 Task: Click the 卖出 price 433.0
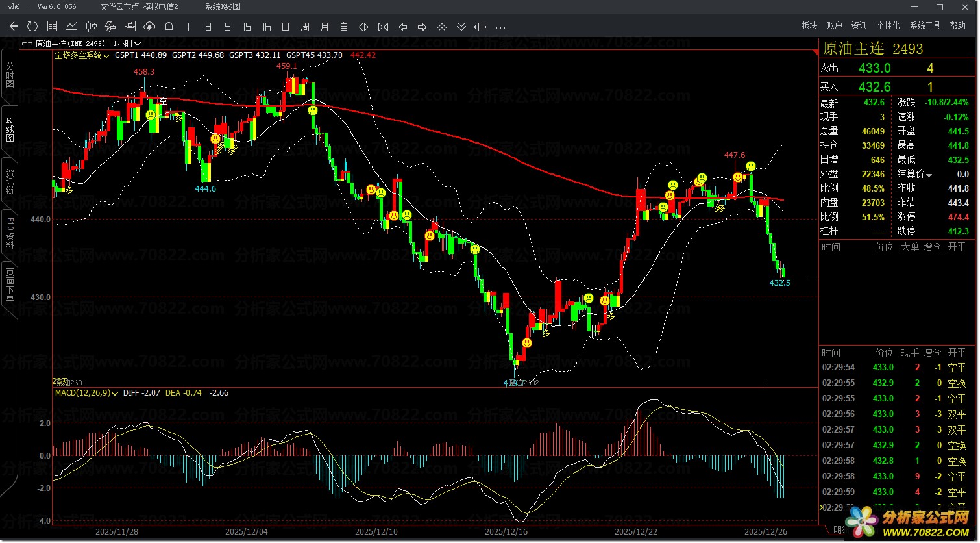(x=874, y=68)
